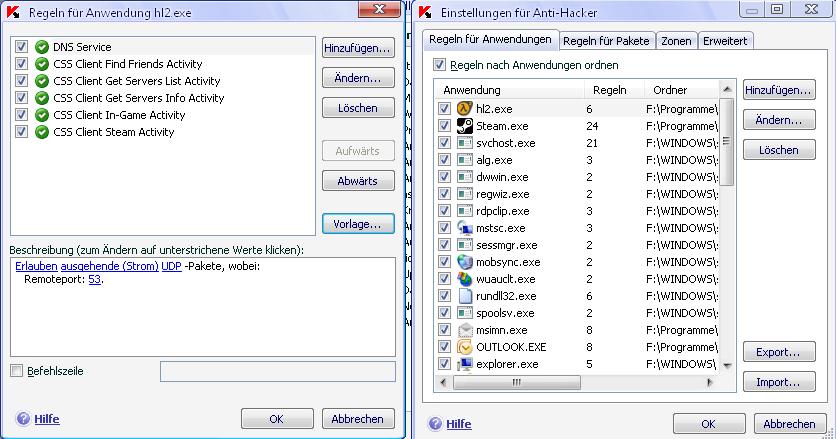This screenshot has height=439, width=836.
Task: Click scroll-down arrow of application list
Action: pos(727,365)
